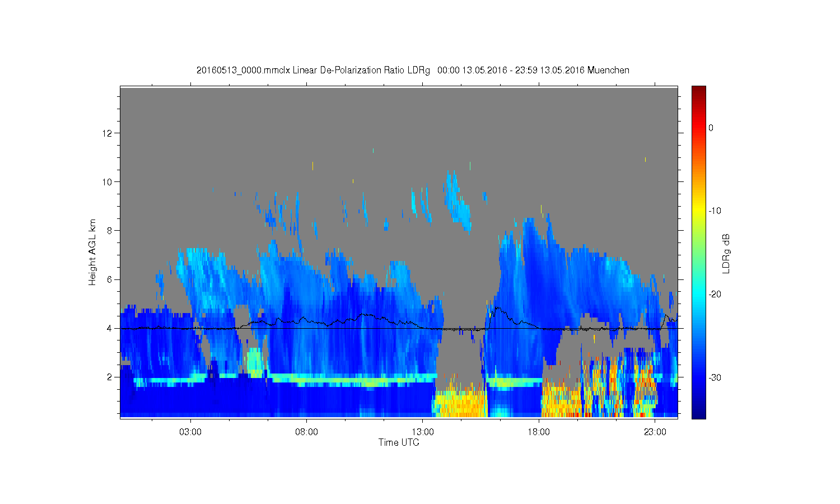Click the 'LDRg dB' colorbar label
This screenshot has height=504, width=840.
(726, 253)
